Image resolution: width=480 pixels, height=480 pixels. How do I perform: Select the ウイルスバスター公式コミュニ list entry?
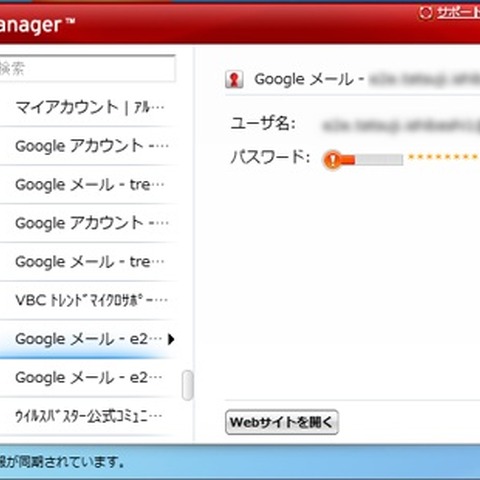88,416
